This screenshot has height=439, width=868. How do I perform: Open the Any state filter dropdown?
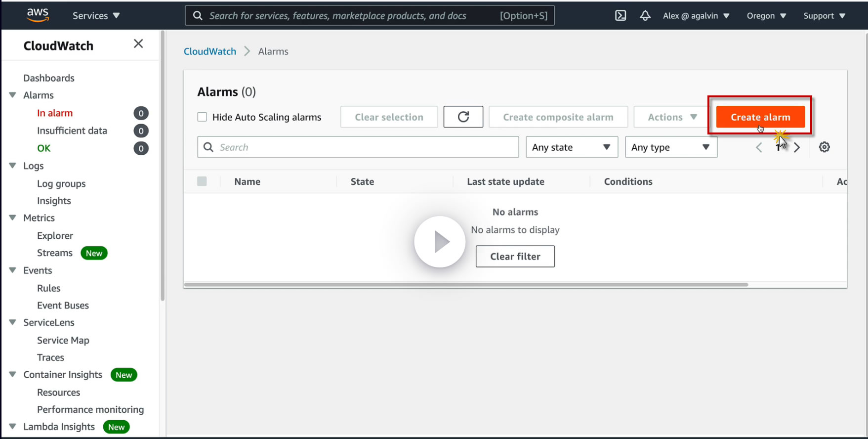click(x=572, y=147)
